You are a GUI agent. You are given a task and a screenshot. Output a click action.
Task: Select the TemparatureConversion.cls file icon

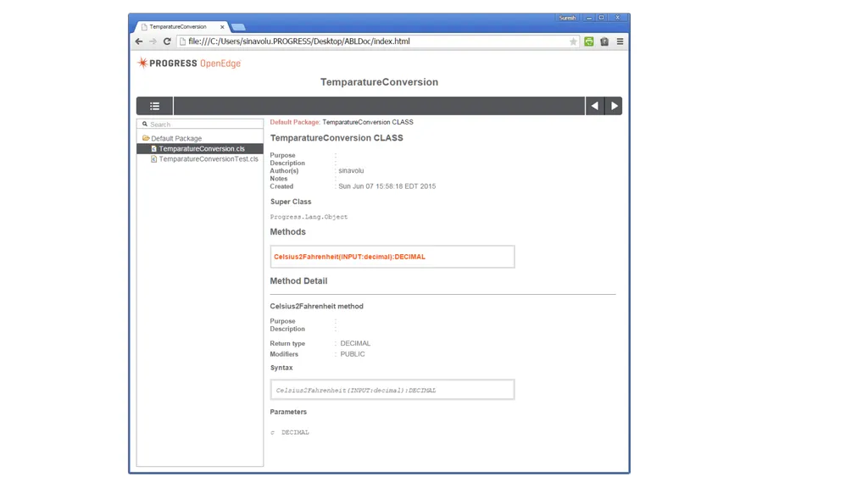154,149
